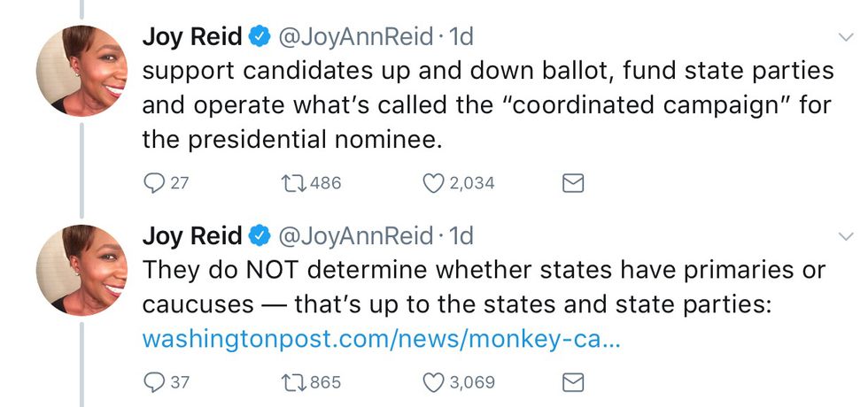Click the second tweet's 1d timestamp
The height and width of the screenshot is (407, 868).
pos(461,236)
